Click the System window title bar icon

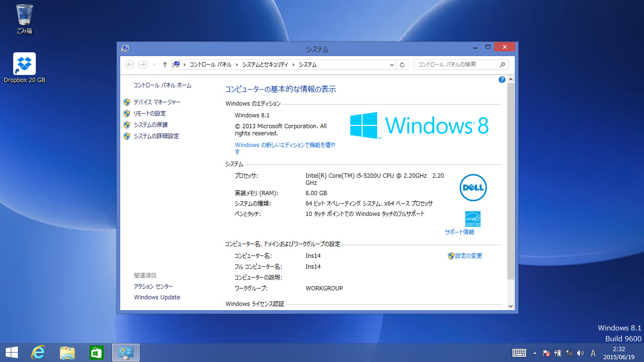click(125, 48)
